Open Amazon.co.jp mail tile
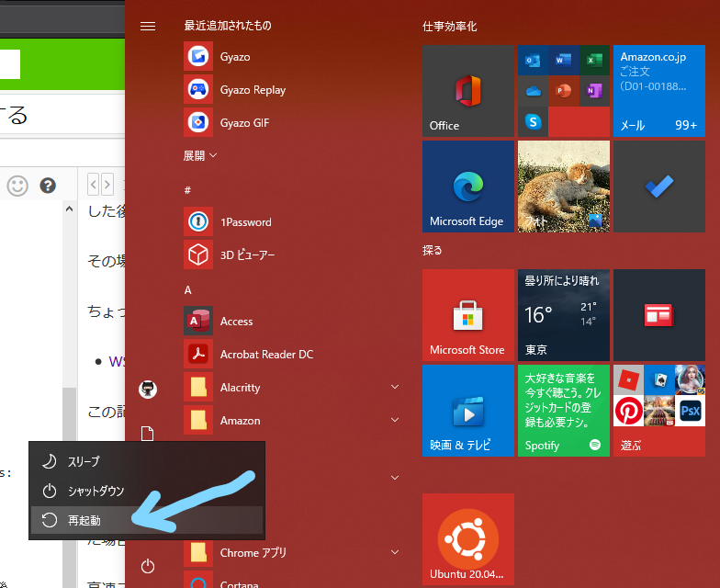The image size is (720, 588). pyautogui.click(x=659, y=91)
